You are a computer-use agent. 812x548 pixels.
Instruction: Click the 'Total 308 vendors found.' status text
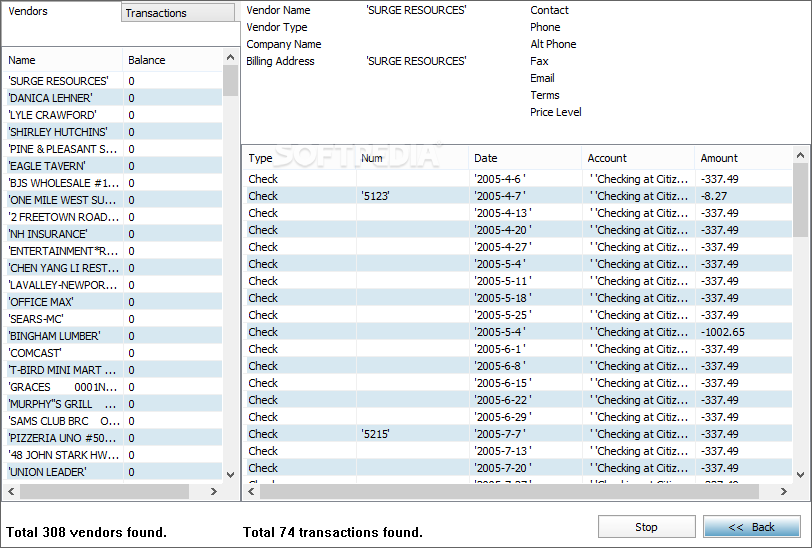click(86, 532)
